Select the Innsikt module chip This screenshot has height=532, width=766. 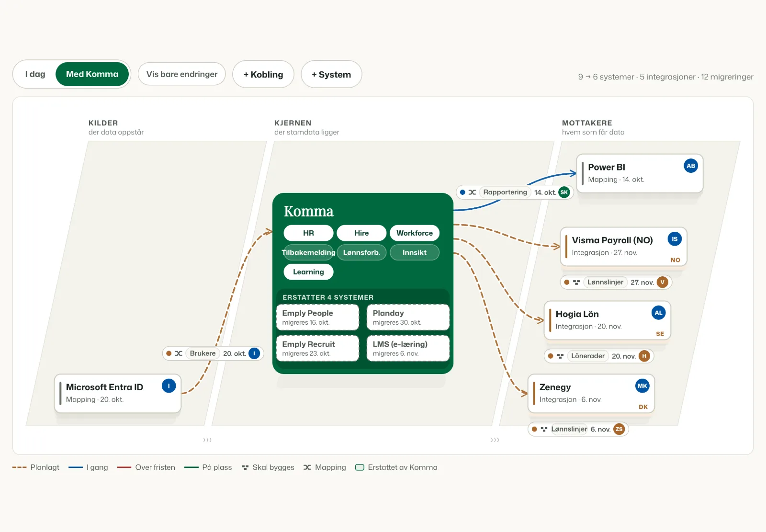click(x=415, y=252)
